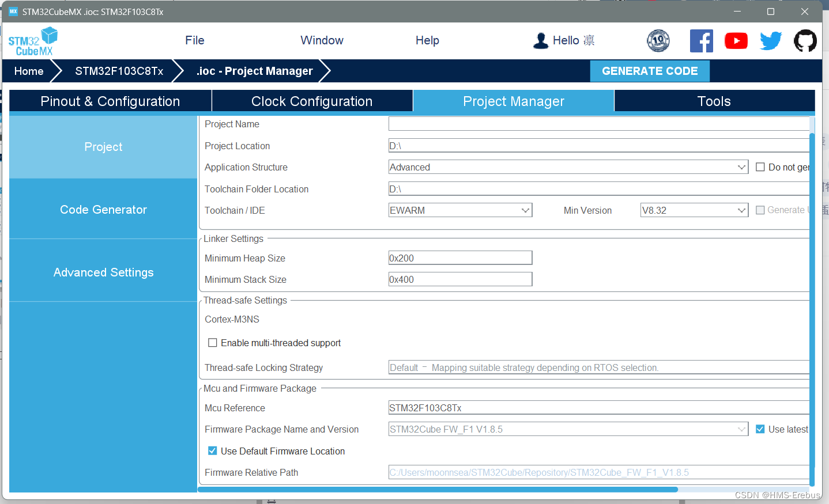Viewport: 829px width, 504px height.
Task: Open the Application Structure dropdown
Action: tap(568, 167)
